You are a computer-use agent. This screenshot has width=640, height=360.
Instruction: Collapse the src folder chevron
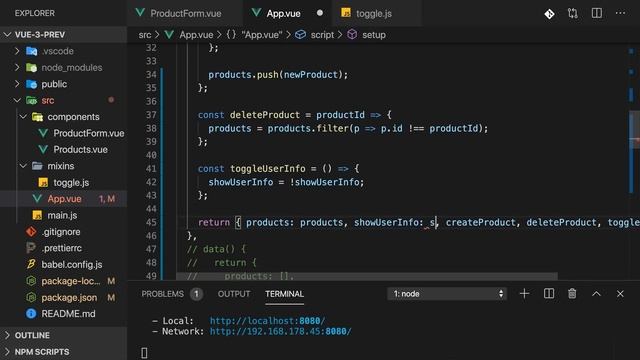coord(17,100)
